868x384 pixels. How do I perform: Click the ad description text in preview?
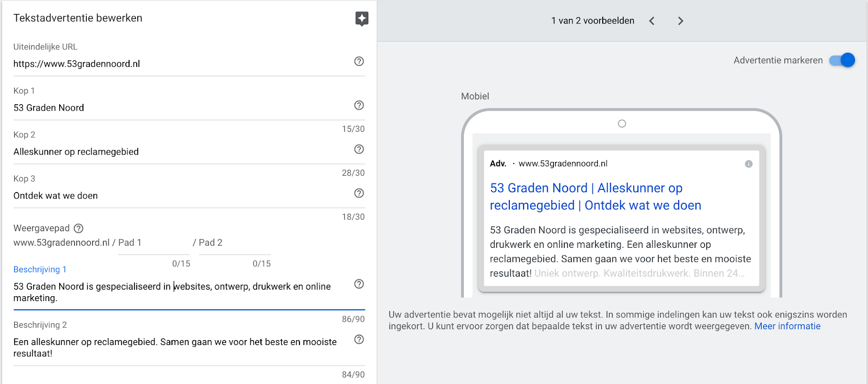coord(621,252)
